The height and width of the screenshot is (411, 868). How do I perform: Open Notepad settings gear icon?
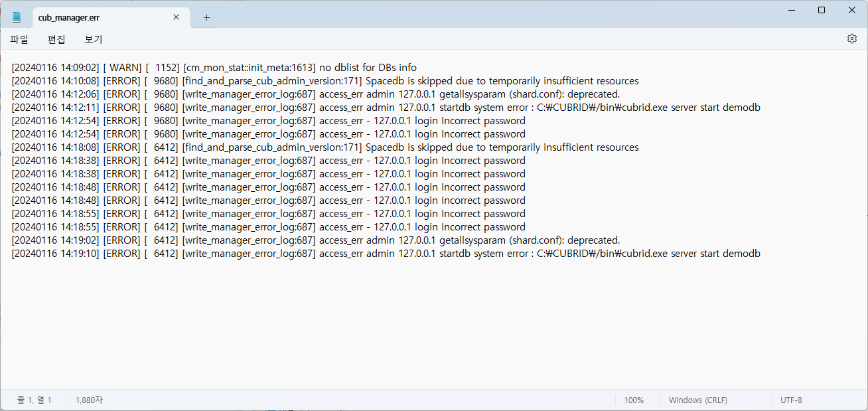[852, 39]
